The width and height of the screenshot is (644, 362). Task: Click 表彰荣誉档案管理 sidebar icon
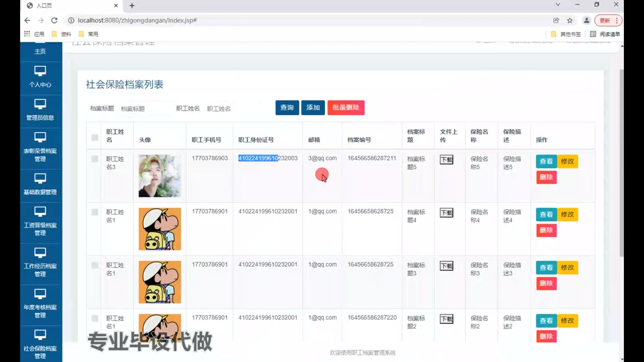coord(40,137)
